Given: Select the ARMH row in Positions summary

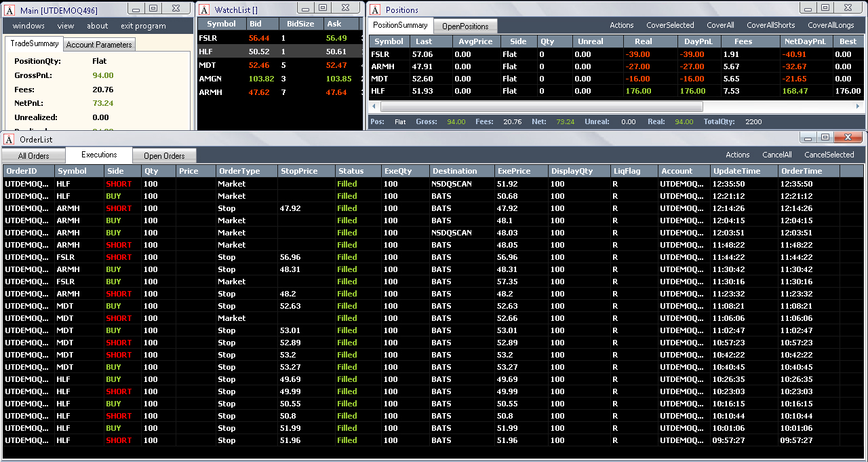Looking at the screenshot, I should 616,66.
